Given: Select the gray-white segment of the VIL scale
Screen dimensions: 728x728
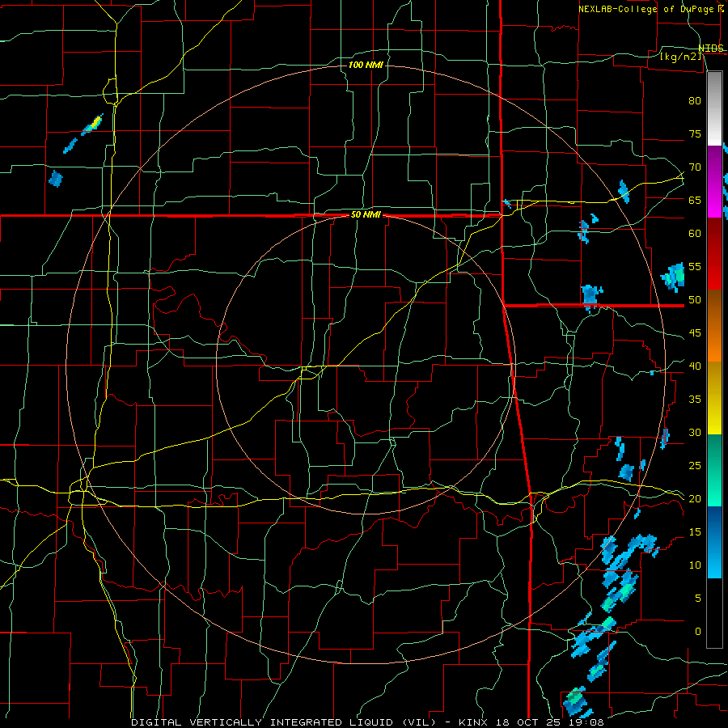Looking at the screenshot, I should coord(714,108).
